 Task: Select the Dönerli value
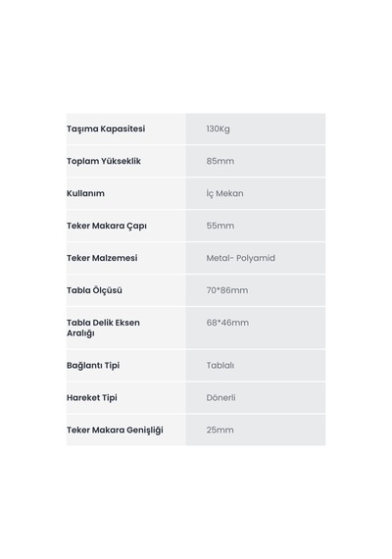(x=220, y=397)
